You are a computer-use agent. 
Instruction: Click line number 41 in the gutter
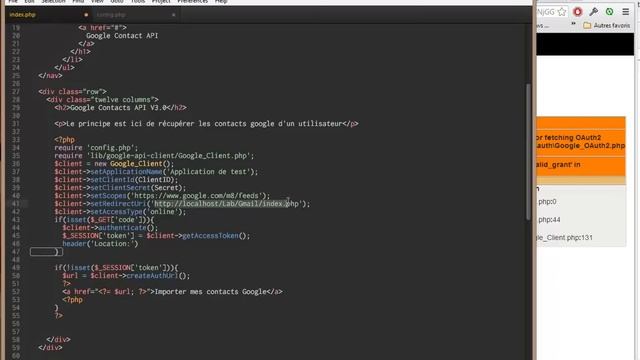pyautogui.click(x=16, y=204)
